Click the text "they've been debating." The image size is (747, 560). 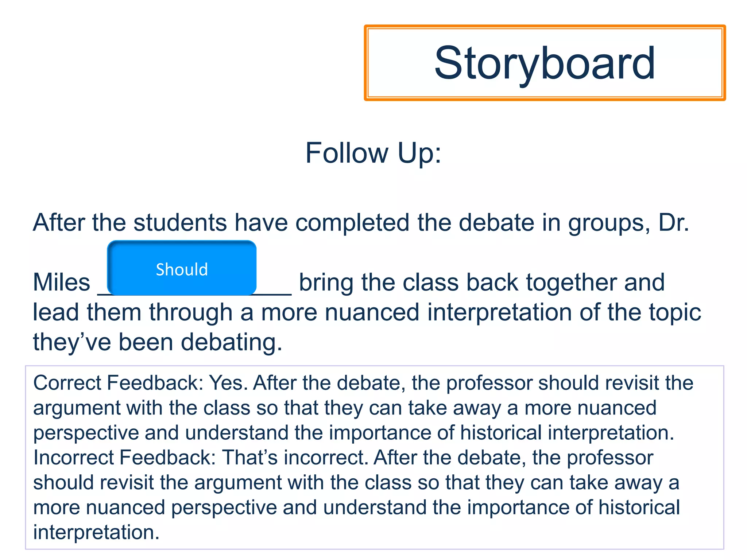158,342
